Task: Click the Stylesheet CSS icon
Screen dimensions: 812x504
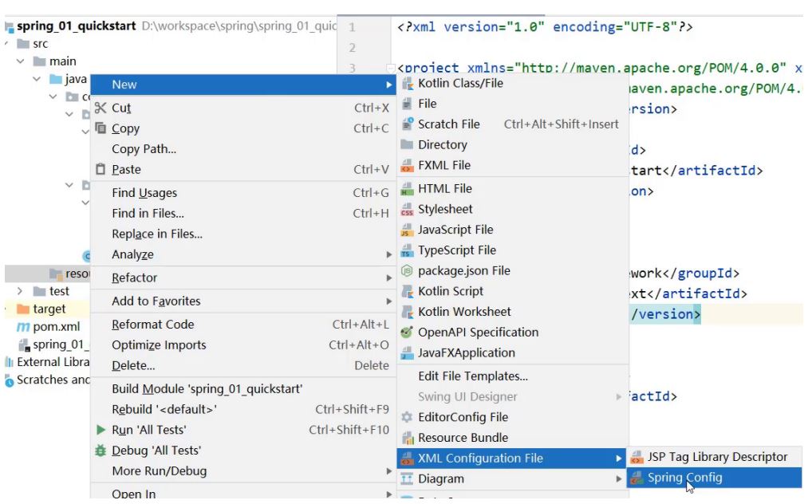Action: (x=407, y=210)
